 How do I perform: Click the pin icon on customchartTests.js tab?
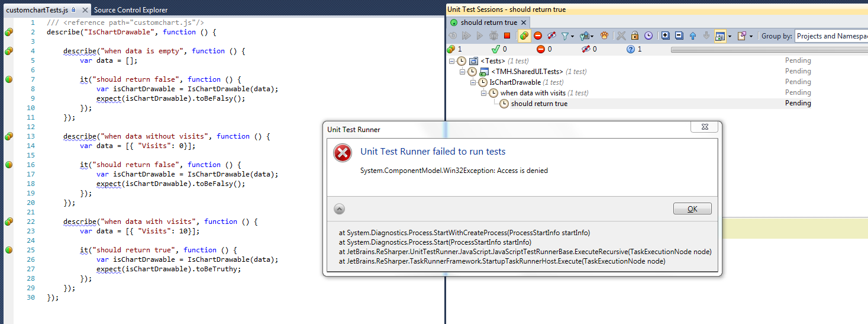pos(73,9)
